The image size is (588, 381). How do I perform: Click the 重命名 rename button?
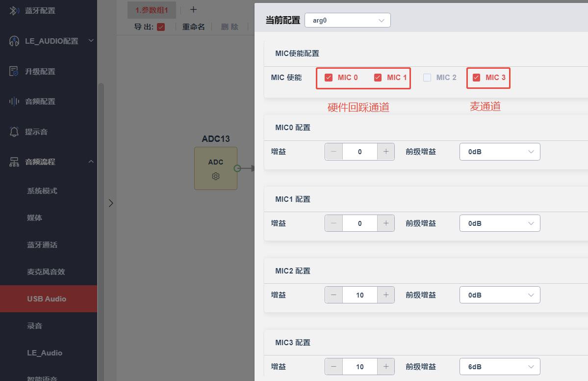[x=194, y=27]
